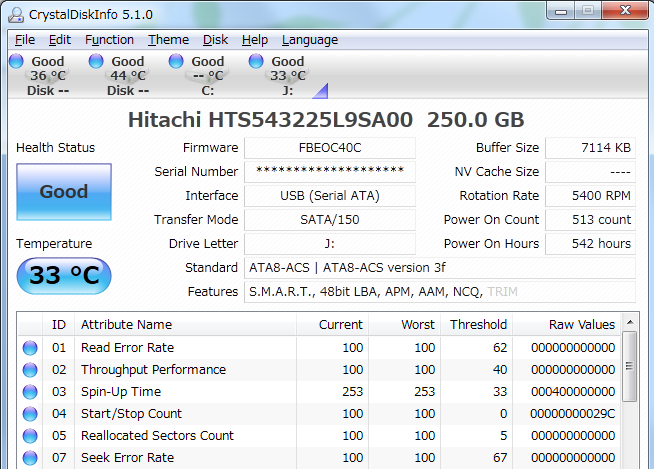Click threshold value 62 for Read Error Rate
Screen dimensions: 654x469
click(500, 348)
